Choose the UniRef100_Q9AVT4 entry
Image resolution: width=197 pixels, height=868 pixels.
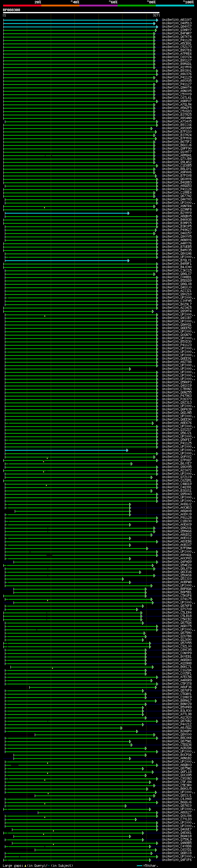pyautogui.click(x=177, y=88)
